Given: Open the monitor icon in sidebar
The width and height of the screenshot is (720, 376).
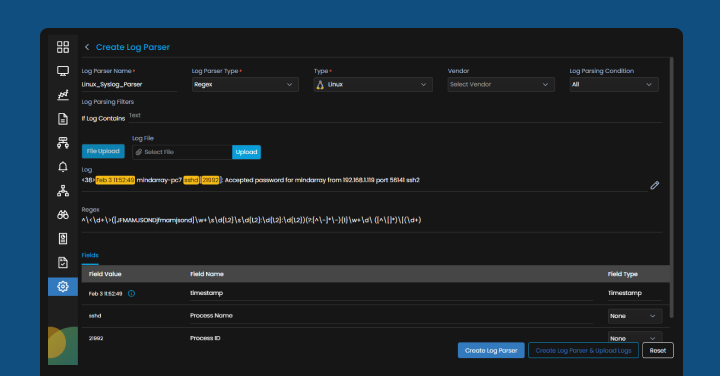Looking at the screenshot, I should (x=63, y=71).
